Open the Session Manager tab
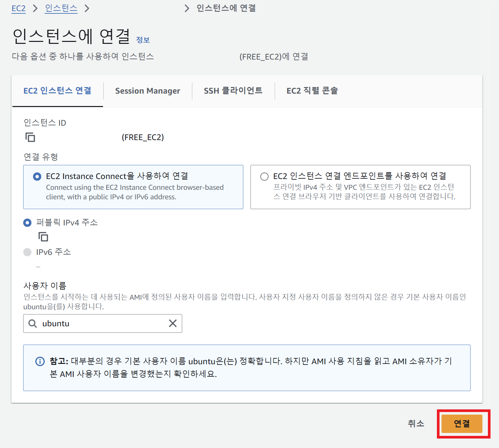 (147, 91)
